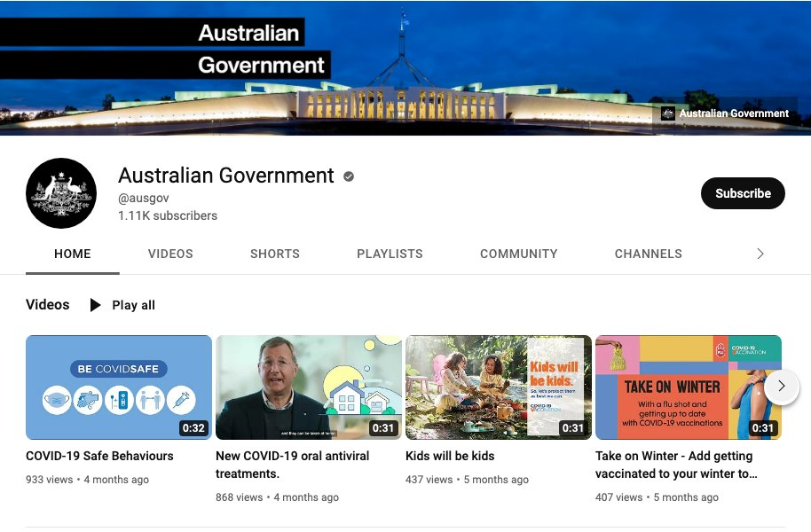This screenshot has width=811, height=532.
Task: Select the Community tab
Action: pyautogui.click(x=519, y=254)
